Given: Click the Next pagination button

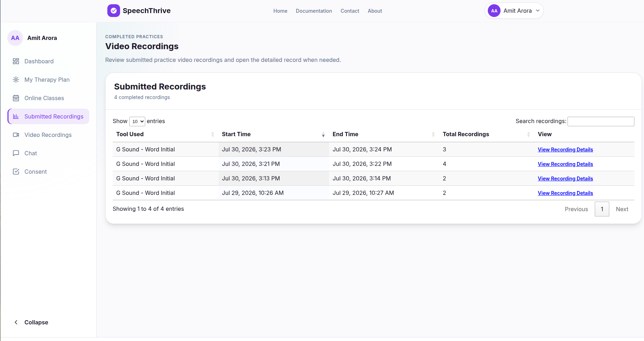Looking at the screenshot, I should (x=622, y=209).
